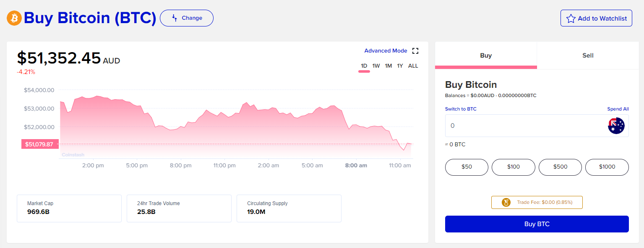Click the $51,079.87 price marker label
Image resolution: width=644 pixels, height=248 pixels.
click(39, 144)
